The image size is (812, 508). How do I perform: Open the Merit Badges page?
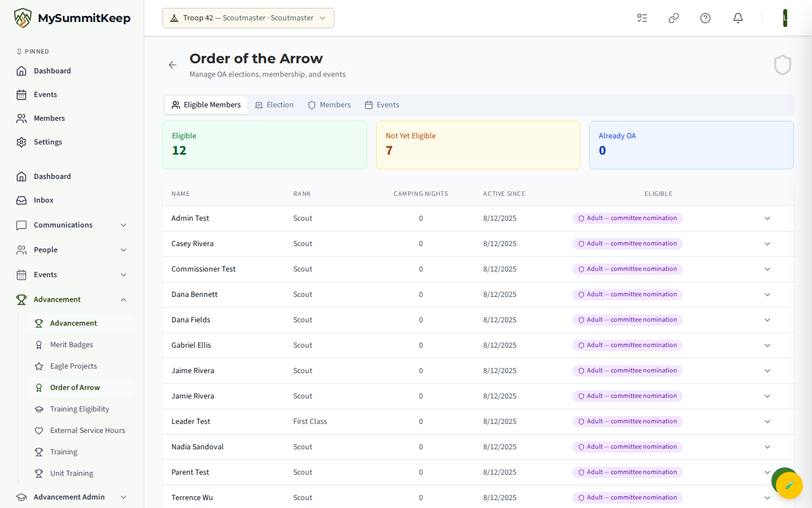coord(81,344)
